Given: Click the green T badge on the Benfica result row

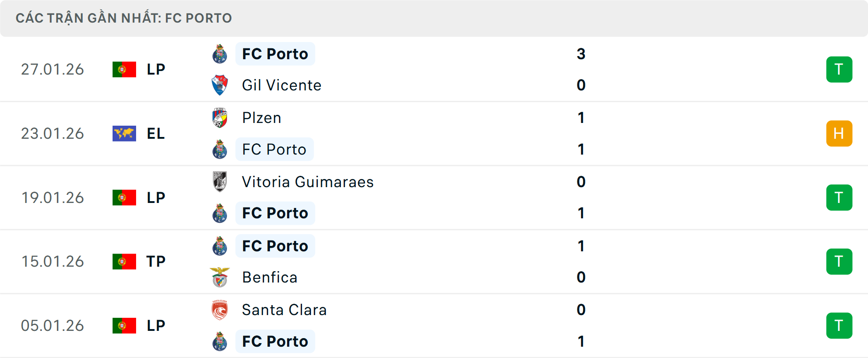Looking at the screenshot, I should point(840,261).
